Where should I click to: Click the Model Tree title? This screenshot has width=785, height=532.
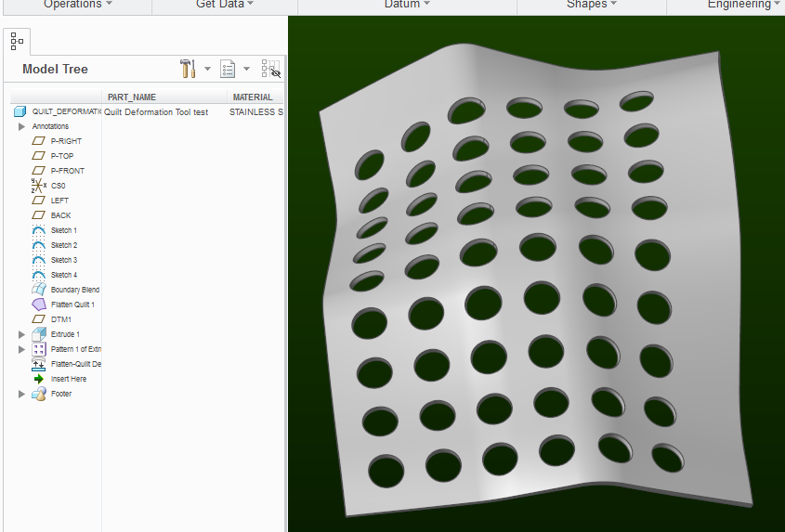(55, 69)
